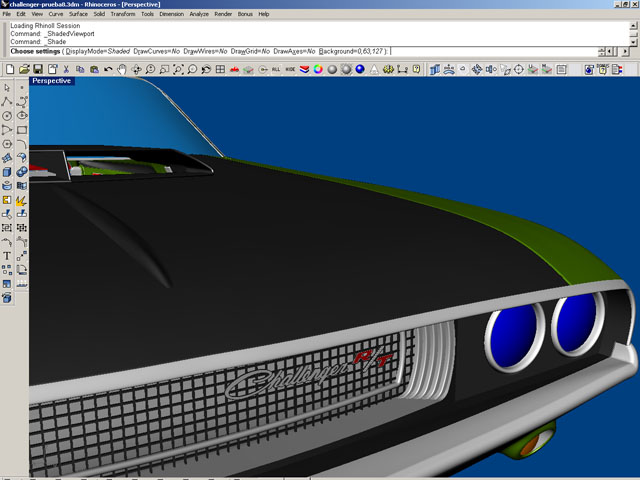Select the Boolean union spheres tool
Image resolution: width=640 pixels, height=480 pixels.
coord(22,172)
